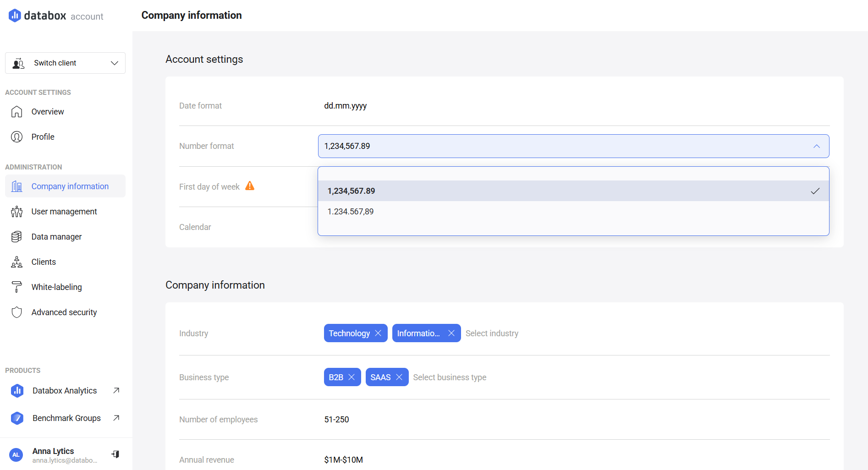Screen dimensions: 868x470
Task: Click the Select business type input
Action: tap(450, 377)
